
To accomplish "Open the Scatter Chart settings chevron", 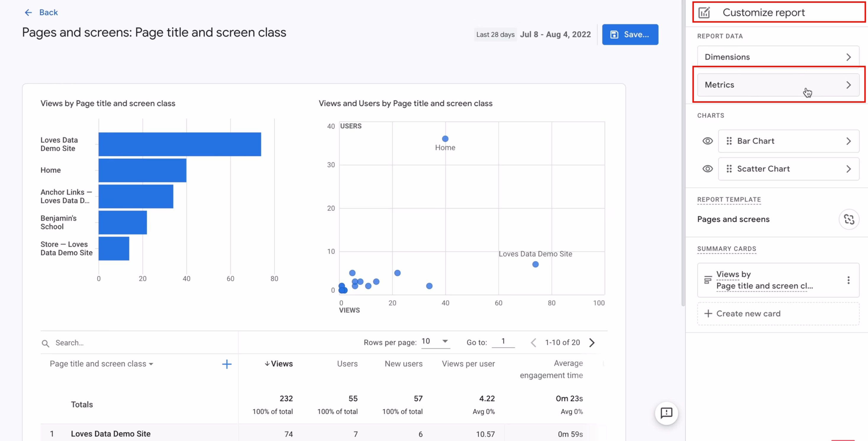I will [849, 169].
